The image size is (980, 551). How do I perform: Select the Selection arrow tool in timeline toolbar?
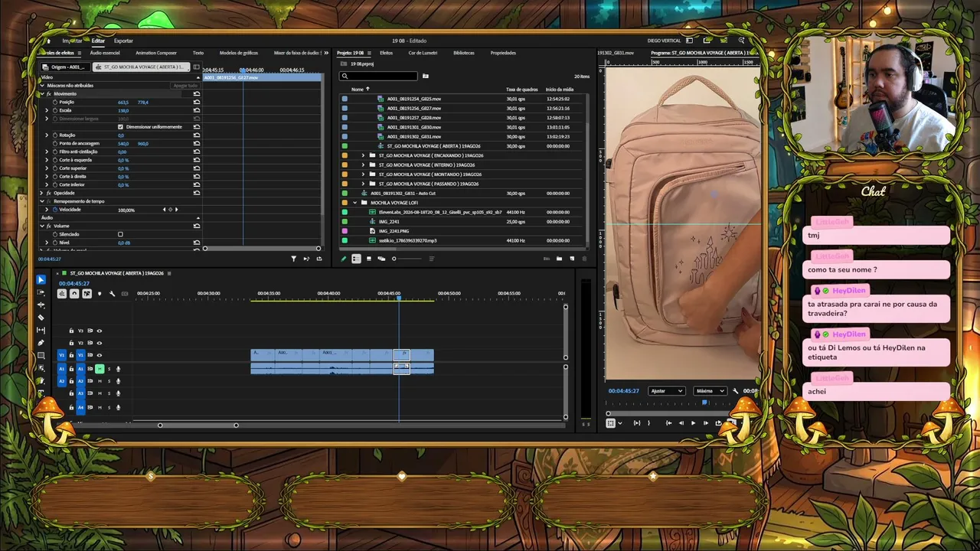[41, 280]
